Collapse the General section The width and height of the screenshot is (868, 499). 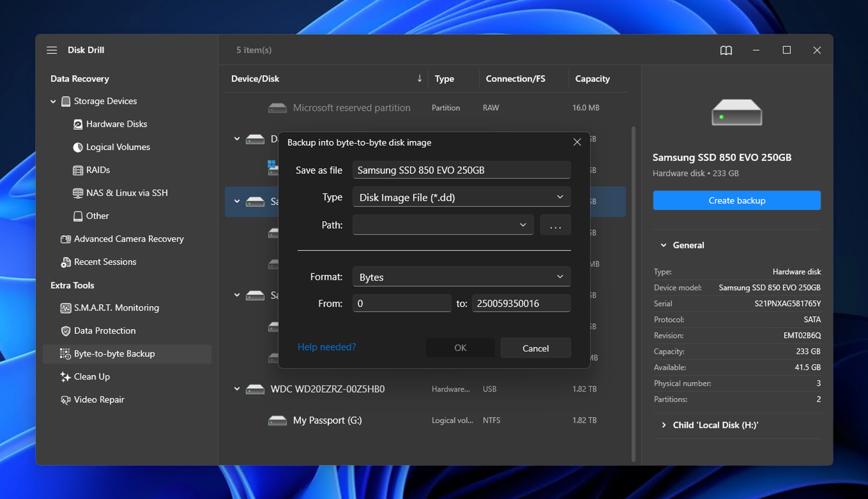click(663, 245)
